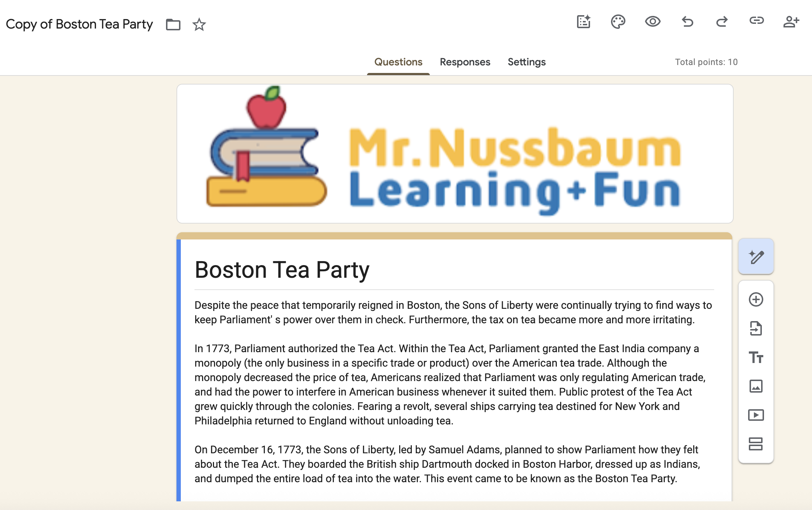Redo the last change
Viewport: 812px width, 510px height.
coord(722,22)
